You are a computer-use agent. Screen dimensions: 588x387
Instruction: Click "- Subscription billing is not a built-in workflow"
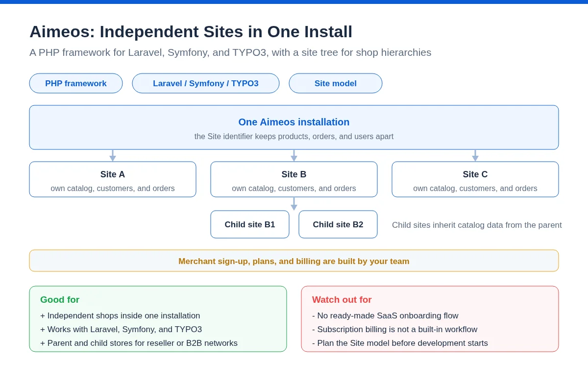[394, 330]
